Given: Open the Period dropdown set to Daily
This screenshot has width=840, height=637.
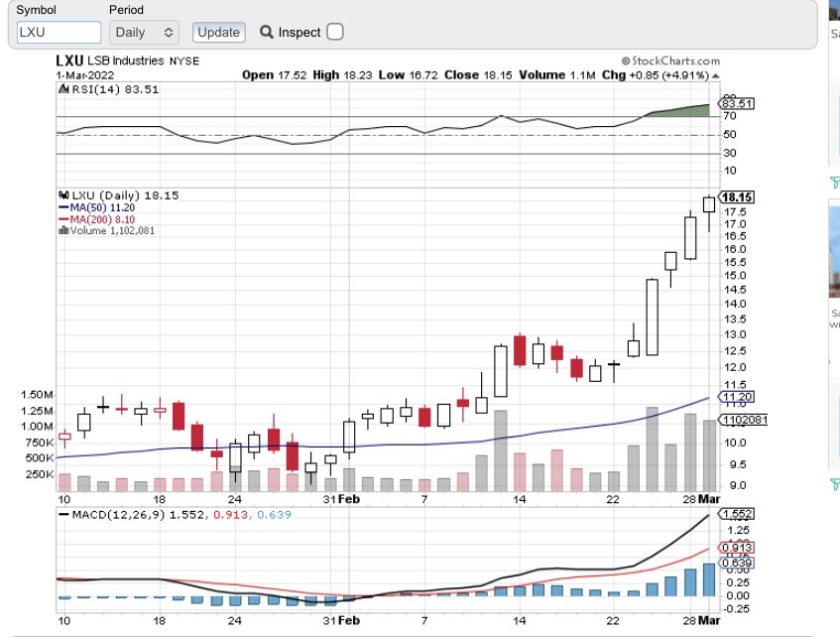Looking at the screenshot, I should pos(144,32).
